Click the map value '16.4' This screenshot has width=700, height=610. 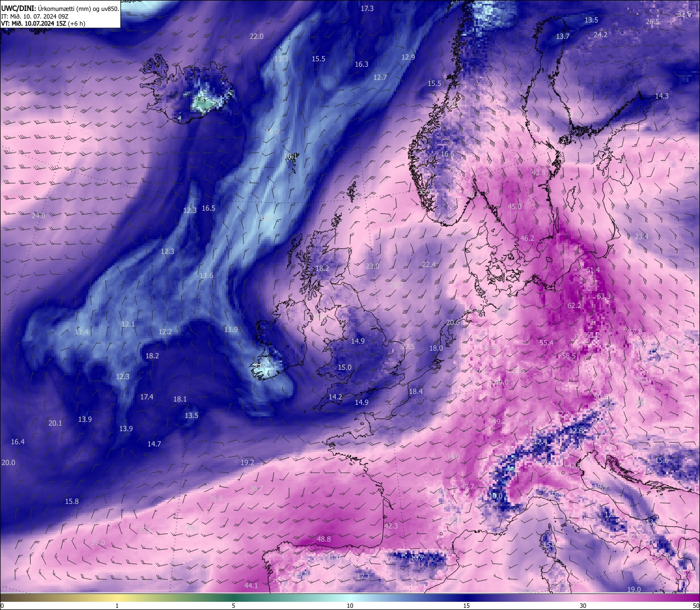click(17, 442)
